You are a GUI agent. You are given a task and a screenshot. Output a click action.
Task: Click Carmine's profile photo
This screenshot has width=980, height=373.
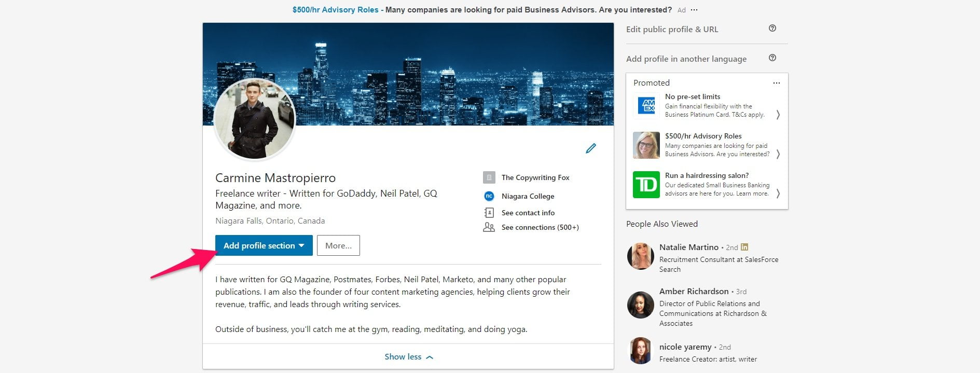coord(255,119)
